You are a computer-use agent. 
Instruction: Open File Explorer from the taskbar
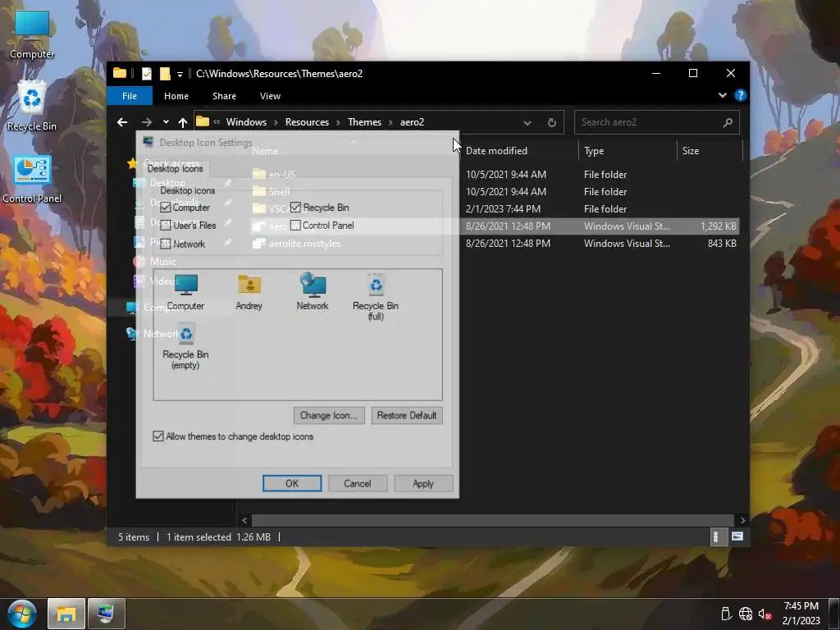[x=66, y=614]
